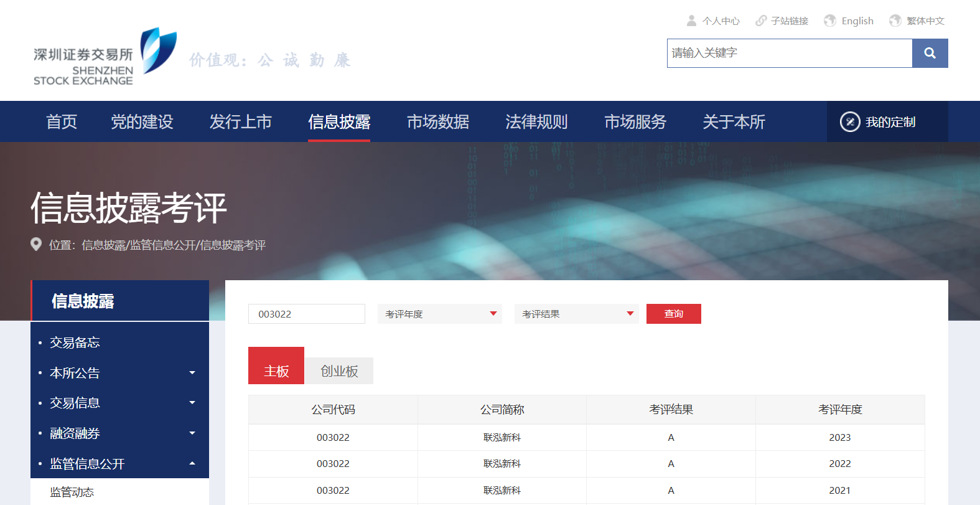Click the company code input containing 003022
This screenshot has height=505, width=980.
(306, 314)
